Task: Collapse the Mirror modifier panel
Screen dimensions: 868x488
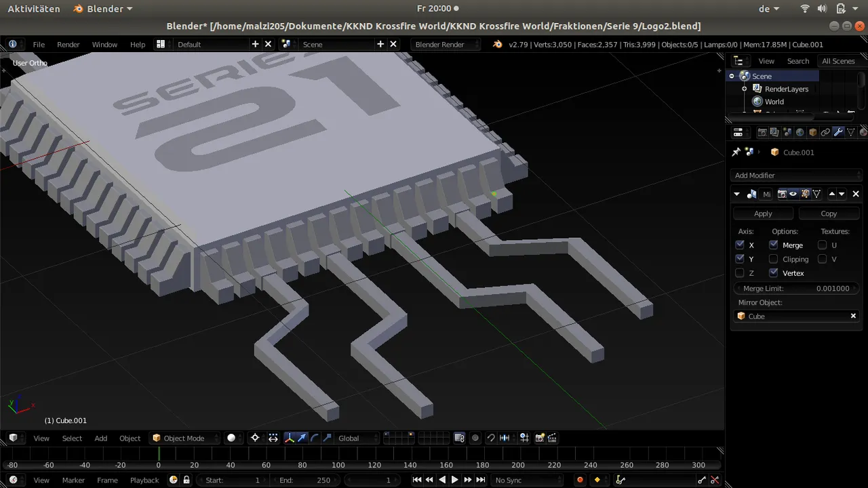Action: coord(736,194)
